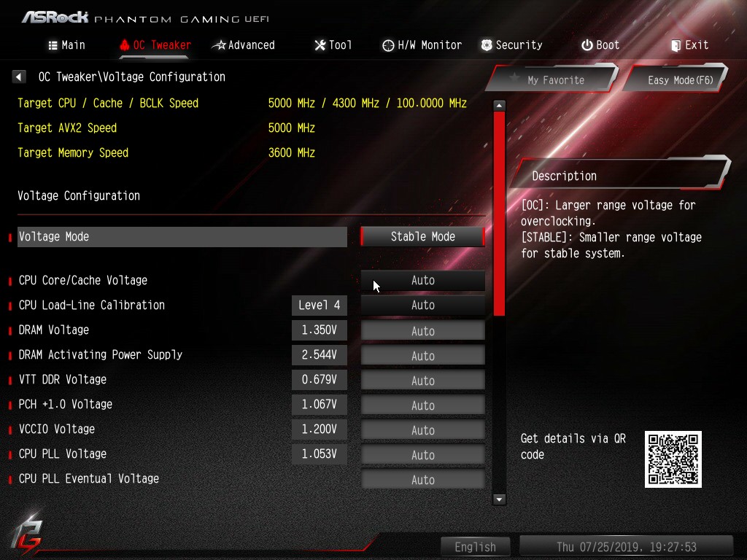Toggle Voltage Mode from Stable Mode
This screenshot has height=560, width=747.
pos(422,237)
